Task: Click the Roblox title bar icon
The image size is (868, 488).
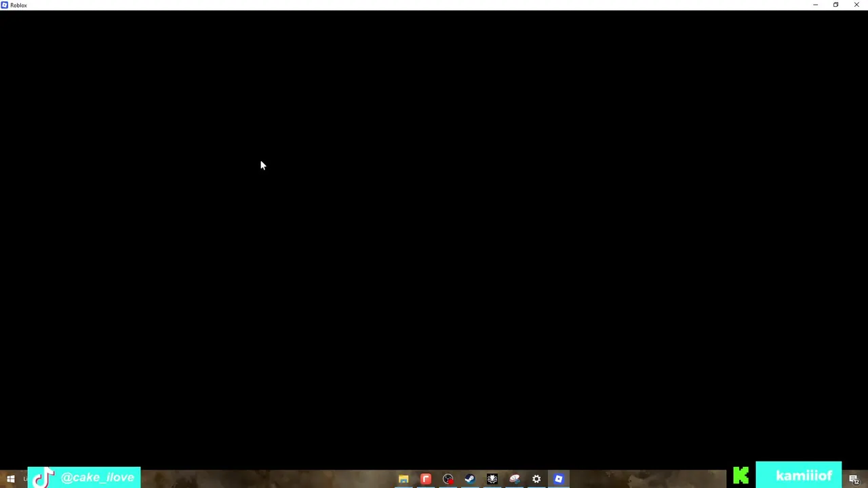Action: pos(5,5)
